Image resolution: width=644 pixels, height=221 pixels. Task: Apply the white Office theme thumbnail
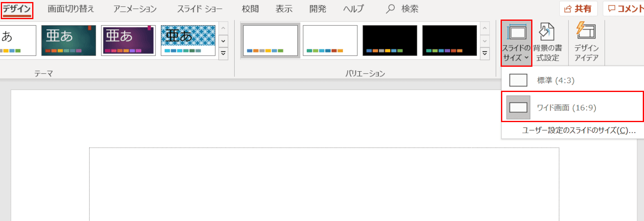point(18,40)
